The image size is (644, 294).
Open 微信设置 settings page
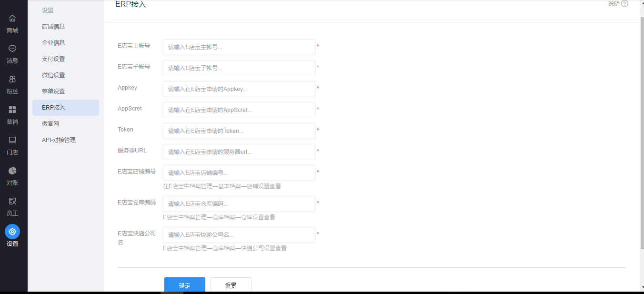(53, 75)
